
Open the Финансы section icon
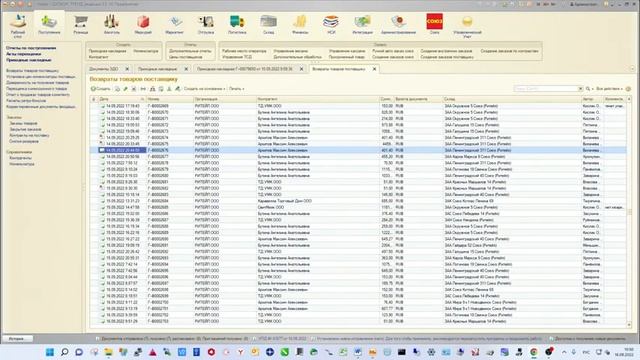(300, 24)
